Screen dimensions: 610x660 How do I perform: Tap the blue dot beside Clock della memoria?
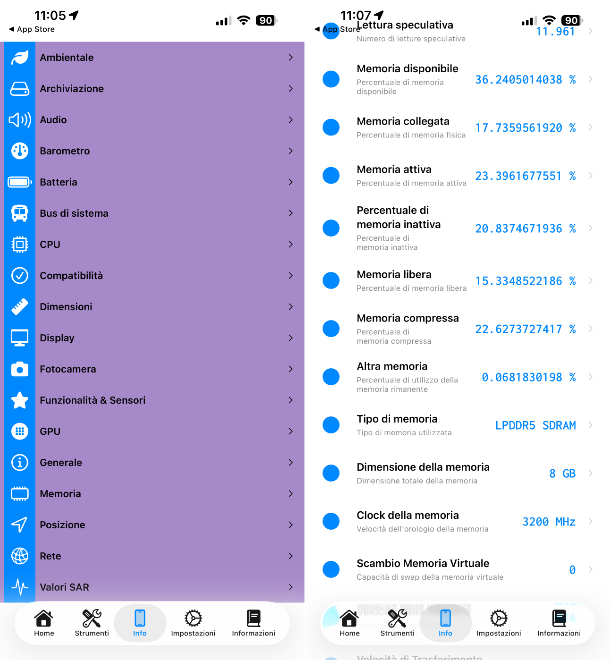331,522
